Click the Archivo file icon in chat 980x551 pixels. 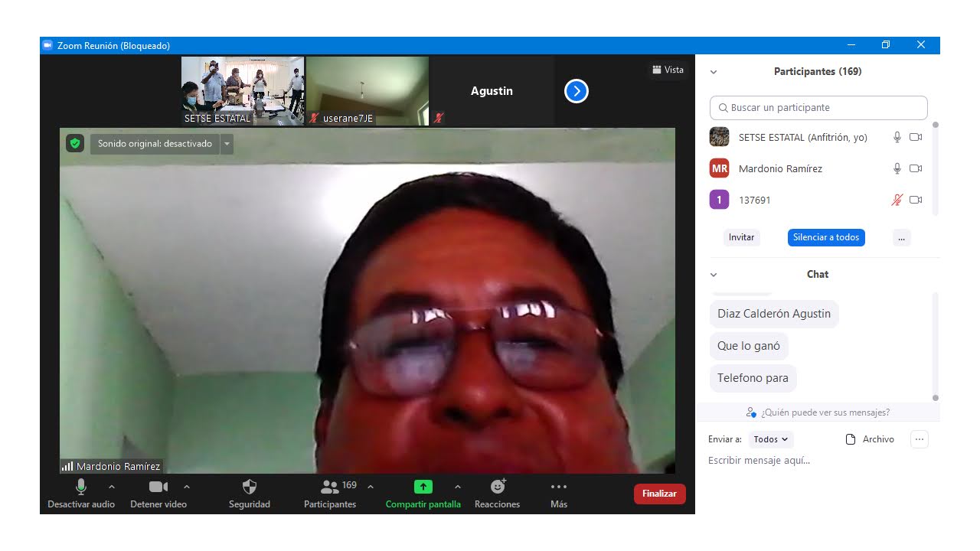850,439
